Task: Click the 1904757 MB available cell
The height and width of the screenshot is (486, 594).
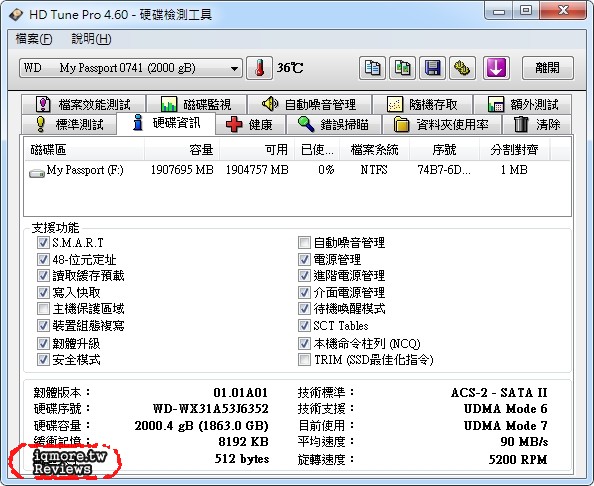Action: (257, 170)
